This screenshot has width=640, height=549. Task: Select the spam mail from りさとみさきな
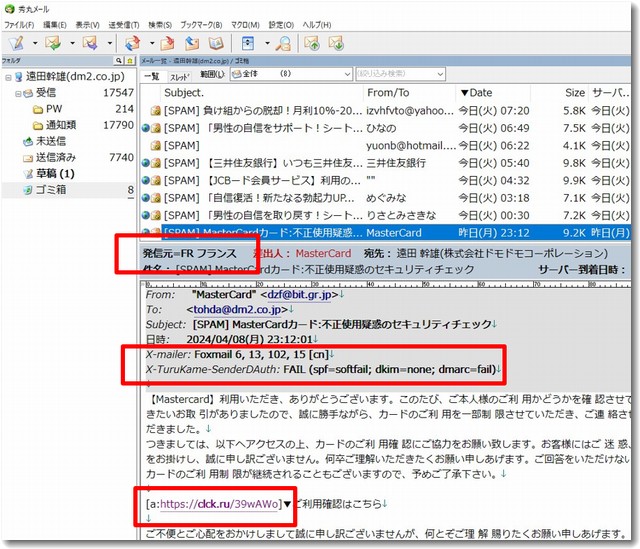coord(385,216)
